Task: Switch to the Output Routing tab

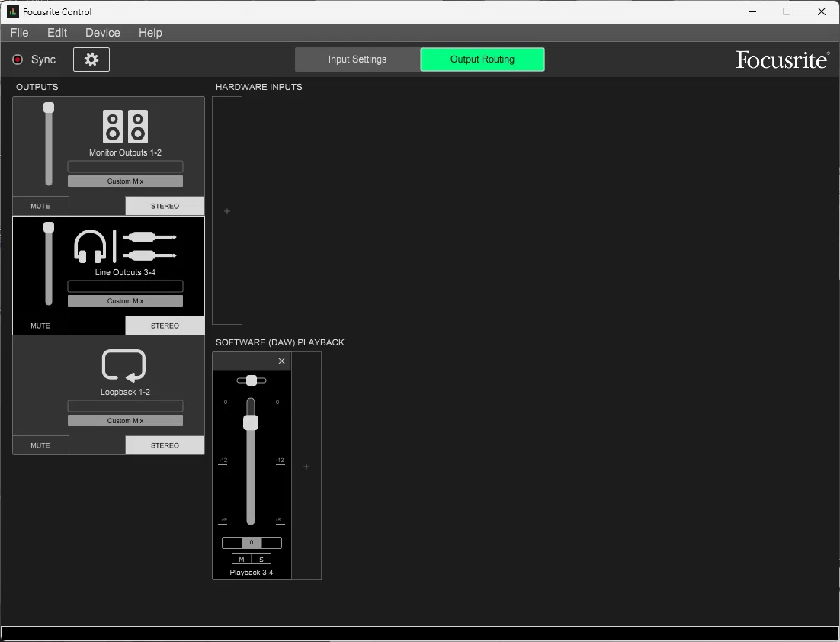Action: point(483,59)
